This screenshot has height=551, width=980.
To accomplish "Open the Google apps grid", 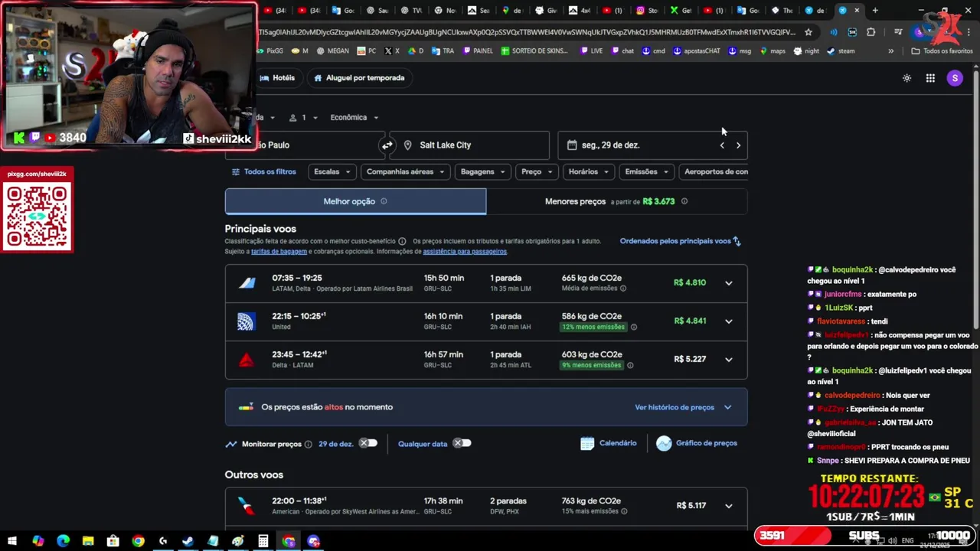I will [x=930, y=78].
